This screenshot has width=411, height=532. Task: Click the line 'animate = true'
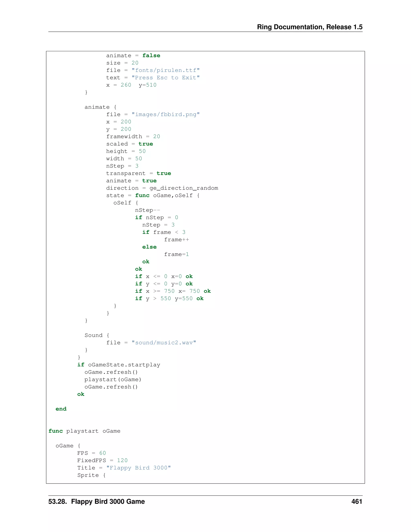pyautogui.click(x=131, y=181)
